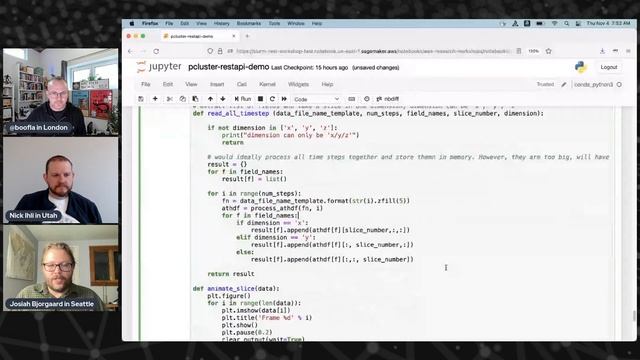Open the Widgets menu
Image resolution: width=640 pixels, height=360 pixels.
click(x=298, y=84)
